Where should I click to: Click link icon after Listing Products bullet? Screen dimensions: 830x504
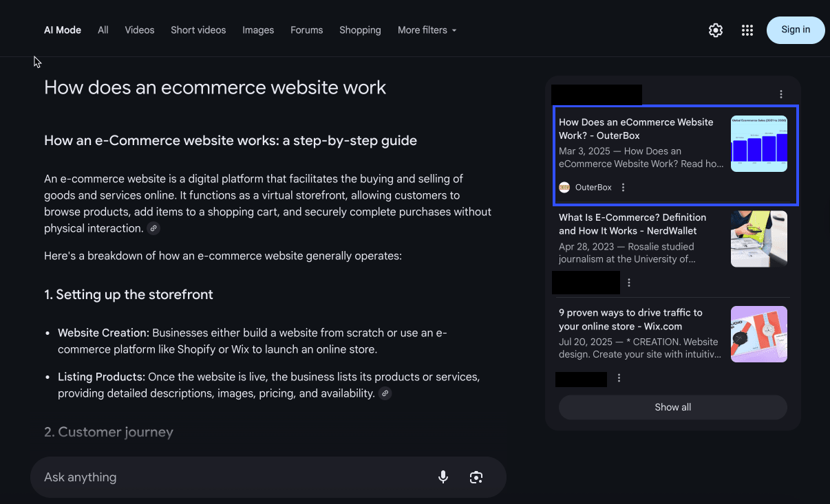[385, 393]
